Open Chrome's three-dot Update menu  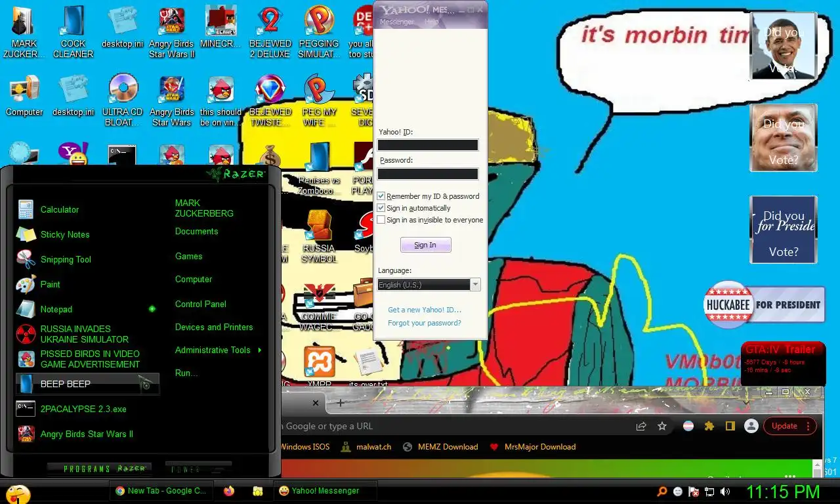(x=808, y=426)
